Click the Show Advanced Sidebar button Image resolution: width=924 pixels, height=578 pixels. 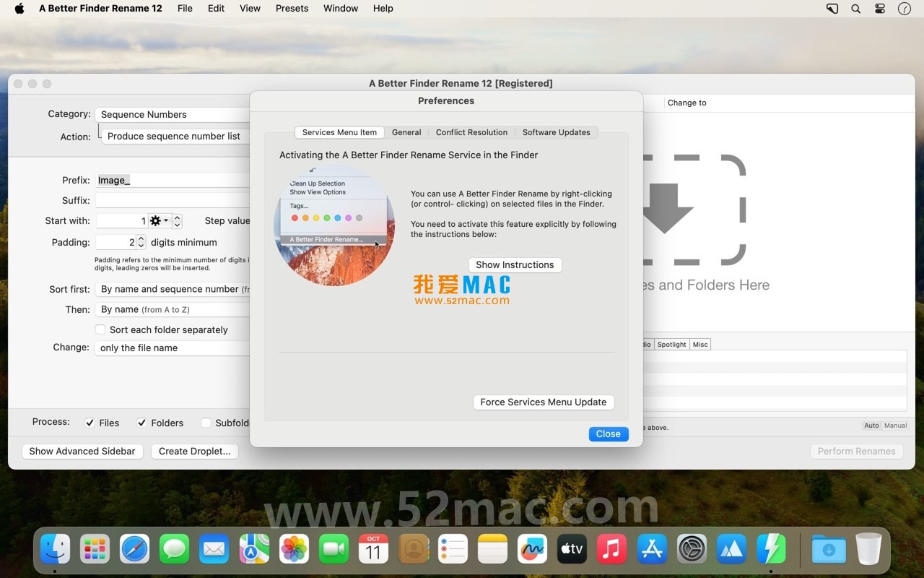[x=82, y=452]
